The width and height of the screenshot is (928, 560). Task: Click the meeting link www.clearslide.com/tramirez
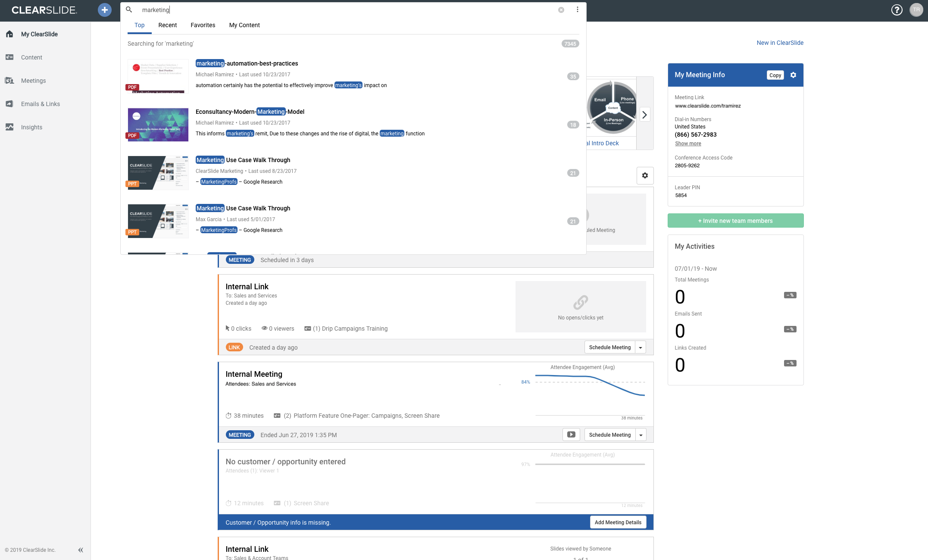(x=708, y=106)
